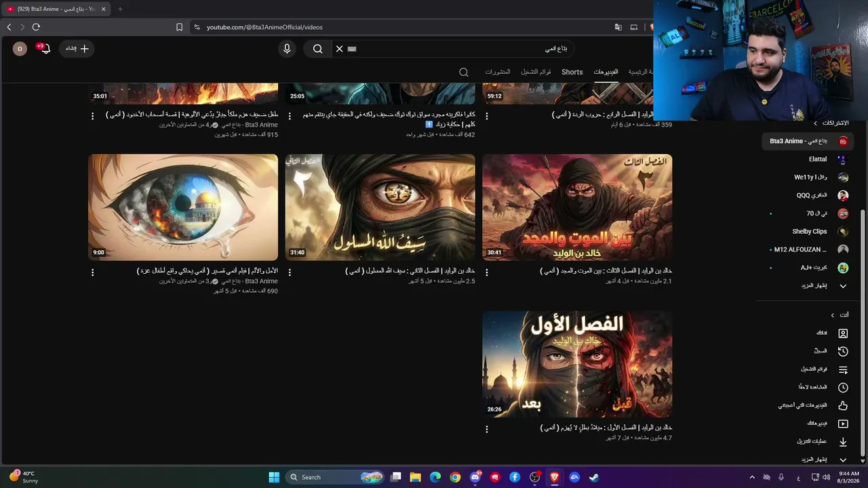Screen dimensions: 868x488
Task: Open Steam from the taskbar
Action: tap(593, 477)
